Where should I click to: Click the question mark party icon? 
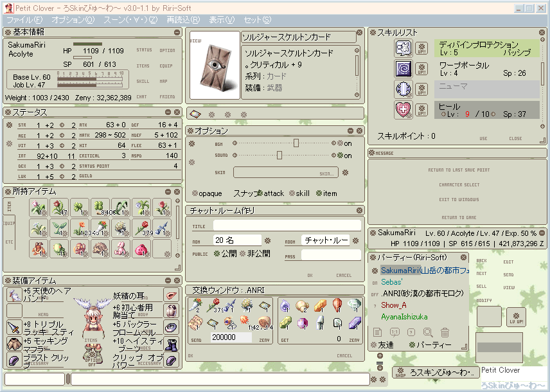[x=411, y=332]
